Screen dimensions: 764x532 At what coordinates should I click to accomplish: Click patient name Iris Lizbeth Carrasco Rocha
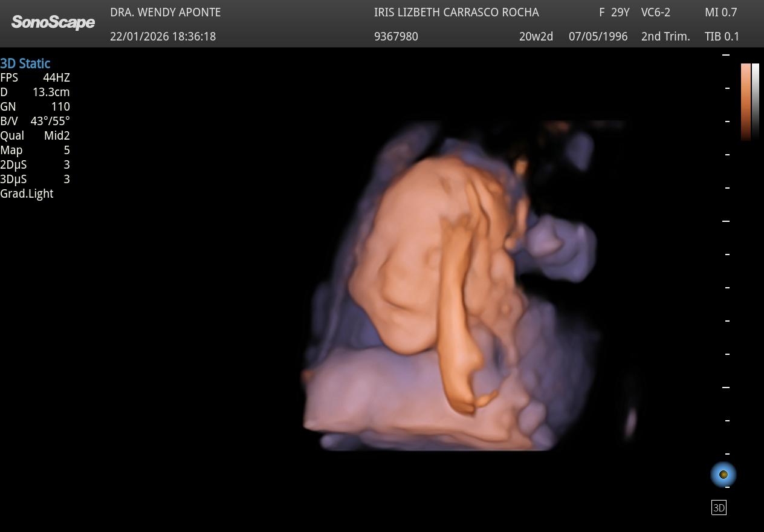(456, 12)
